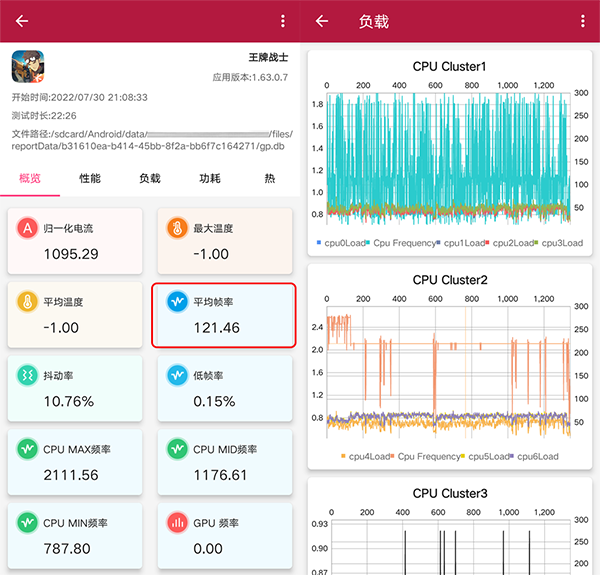
Task: Tap the green 抖动率 icon
Action: click(27, 375)
